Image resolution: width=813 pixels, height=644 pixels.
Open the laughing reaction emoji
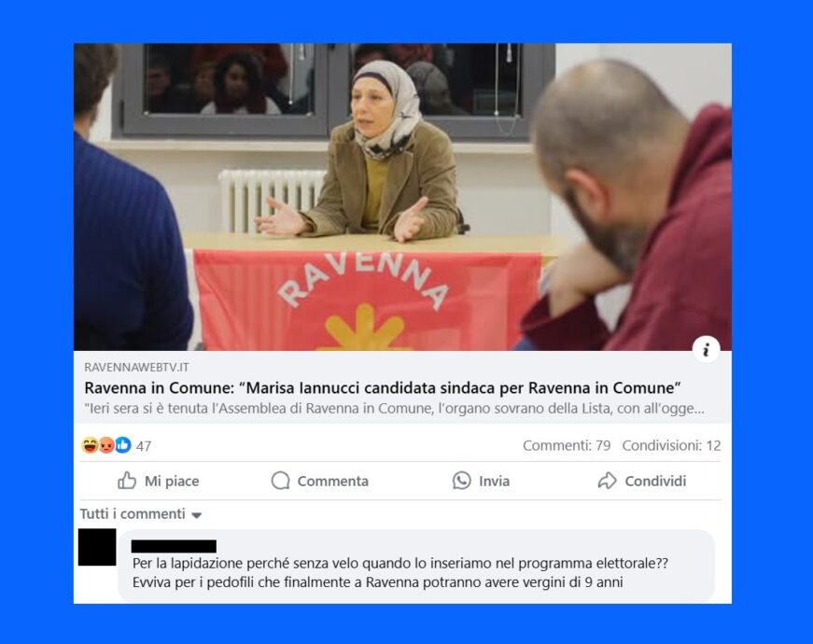point(91,445)
